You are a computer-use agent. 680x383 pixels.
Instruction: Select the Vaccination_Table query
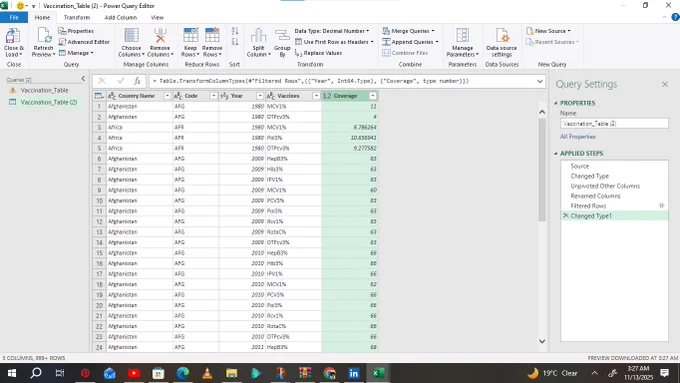pos(44,90)
